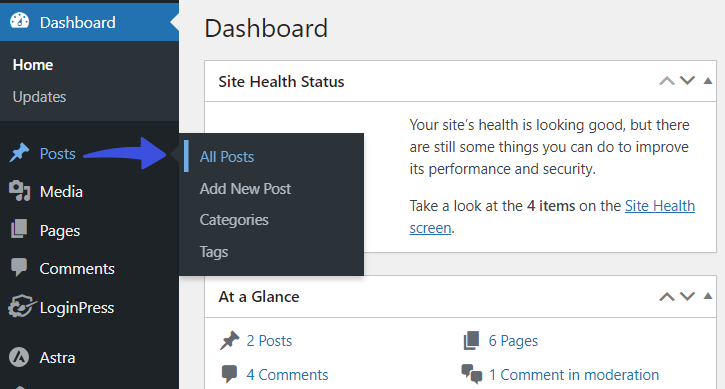Open LoginPress via its gear icon

coord(21,307)
